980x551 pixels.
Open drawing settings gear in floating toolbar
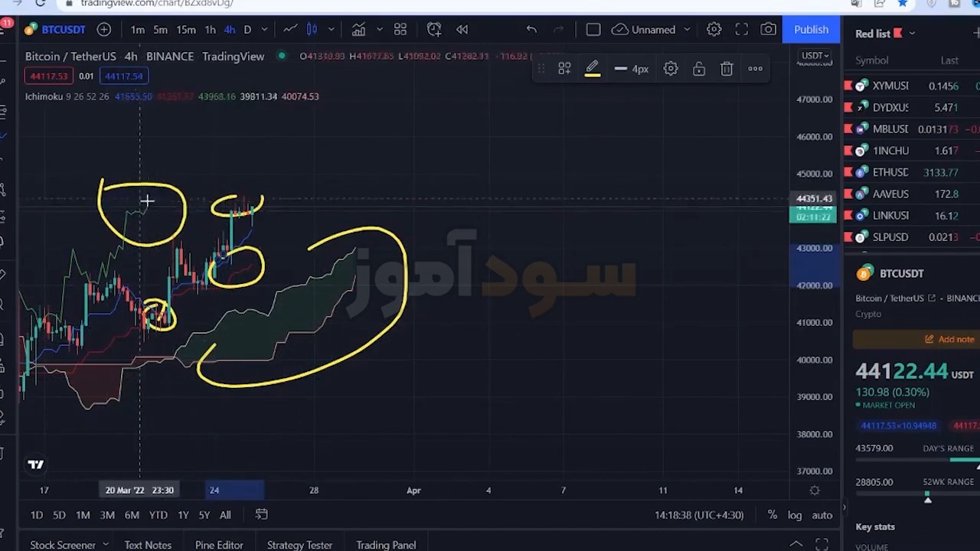click(x=671, y=69)
